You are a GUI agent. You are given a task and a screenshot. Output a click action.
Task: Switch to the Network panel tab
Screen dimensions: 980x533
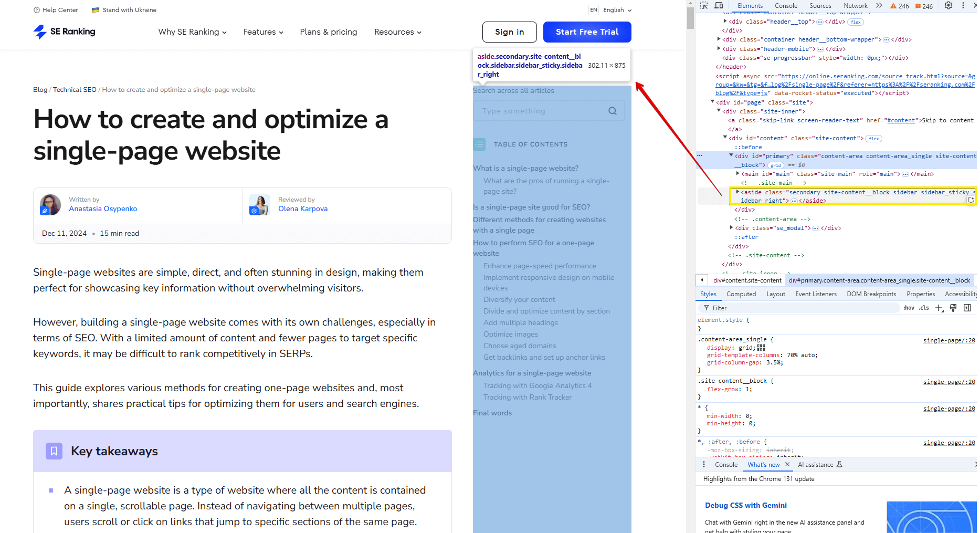point(856,6)
